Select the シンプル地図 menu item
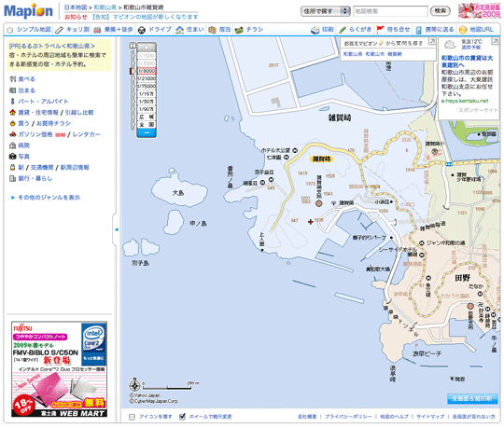The width and height of the screenshot is (504, 428). coord(29,30)
